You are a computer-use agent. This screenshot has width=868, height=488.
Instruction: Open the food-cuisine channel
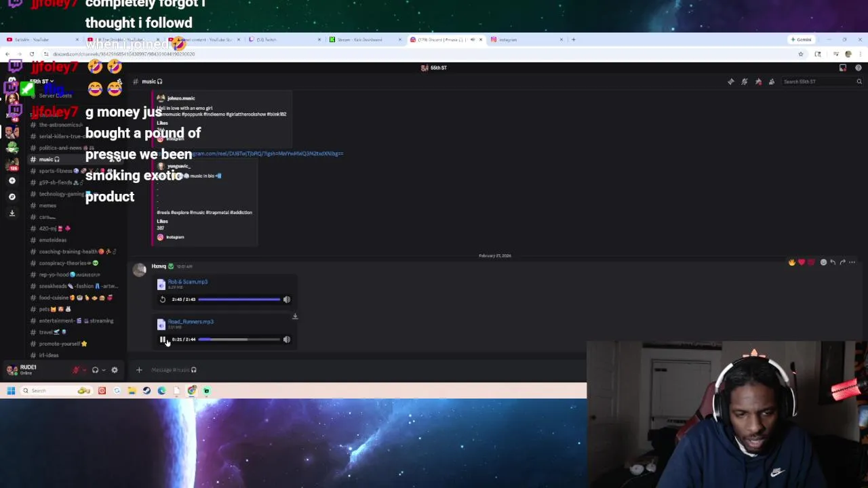[76, 298]
